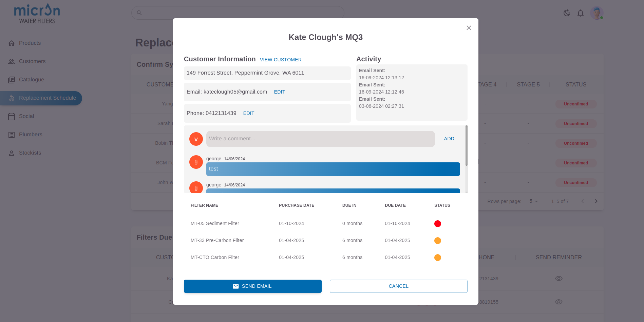View reminder eye icon for phone ending 8819155
Screen dimensions: 644x322
click(x=558, y=302)
